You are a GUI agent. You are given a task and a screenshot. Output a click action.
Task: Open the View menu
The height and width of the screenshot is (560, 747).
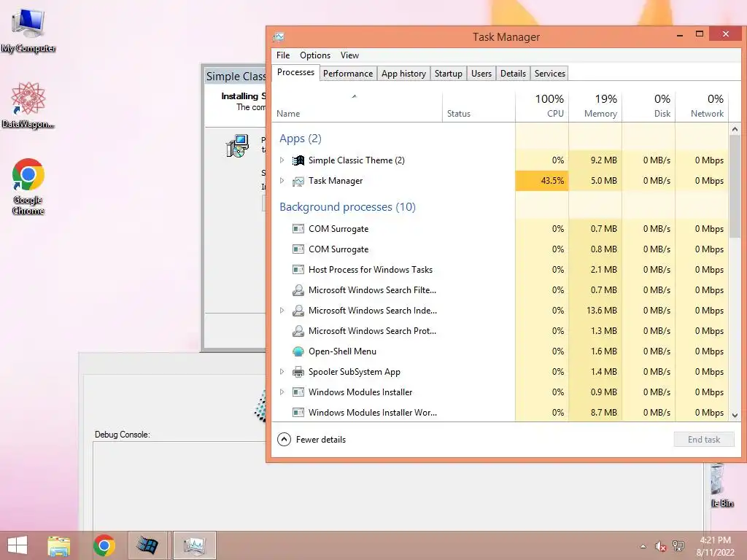click(349, 55)
